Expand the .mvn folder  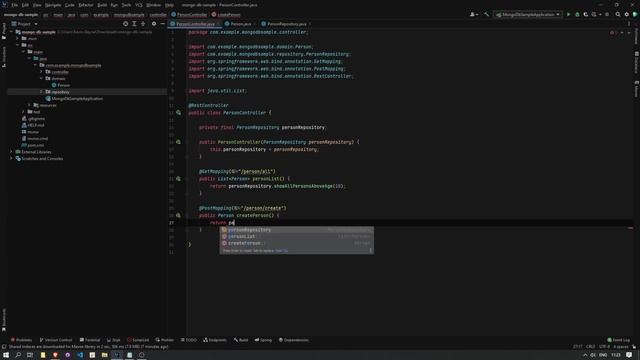[x=18, y=38]
